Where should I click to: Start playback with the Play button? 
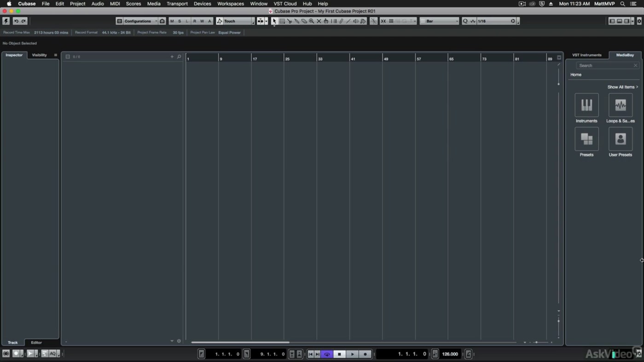pyautogui.click(x=352, y=354)
